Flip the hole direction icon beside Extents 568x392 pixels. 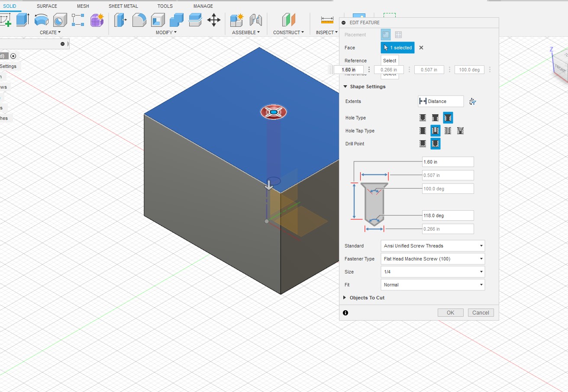pos(473,101)
